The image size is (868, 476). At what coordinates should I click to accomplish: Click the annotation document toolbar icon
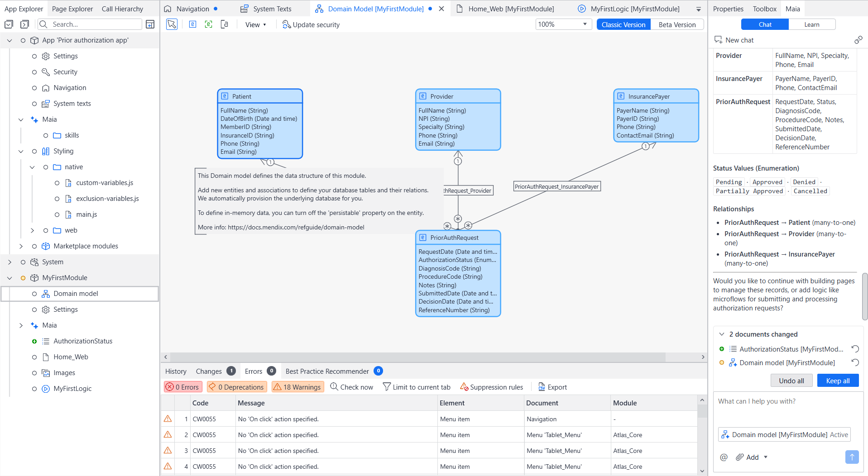[x=224, y=24]
